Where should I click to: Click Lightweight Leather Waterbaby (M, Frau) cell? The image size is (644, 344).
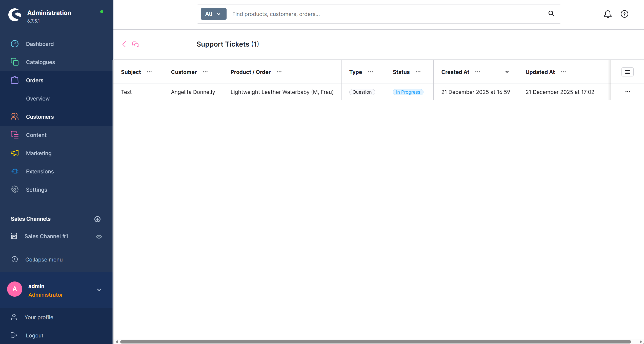(x=282, y=92)
